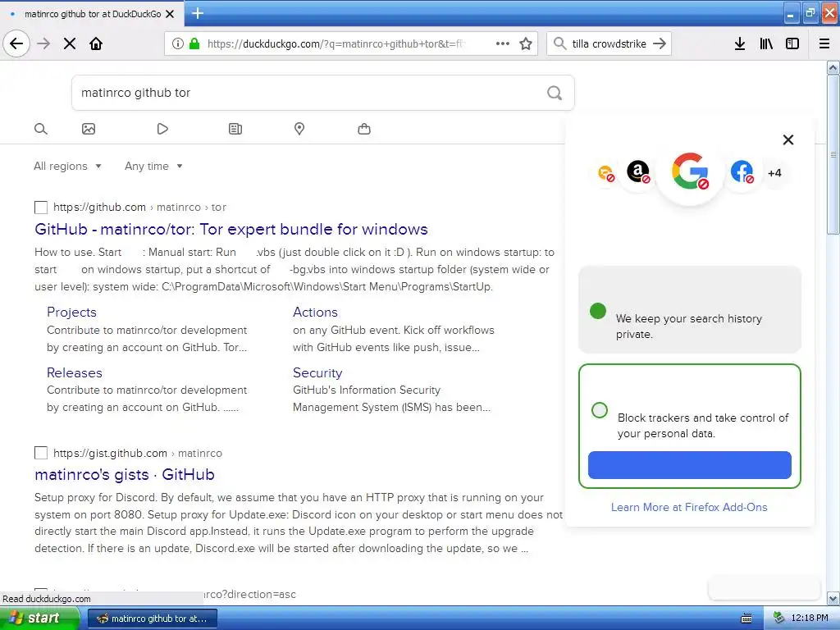Image resolution: width=840 pixels, height=630 pixels.
Task: Switch to All results search tab
Action: coord(41,129)
